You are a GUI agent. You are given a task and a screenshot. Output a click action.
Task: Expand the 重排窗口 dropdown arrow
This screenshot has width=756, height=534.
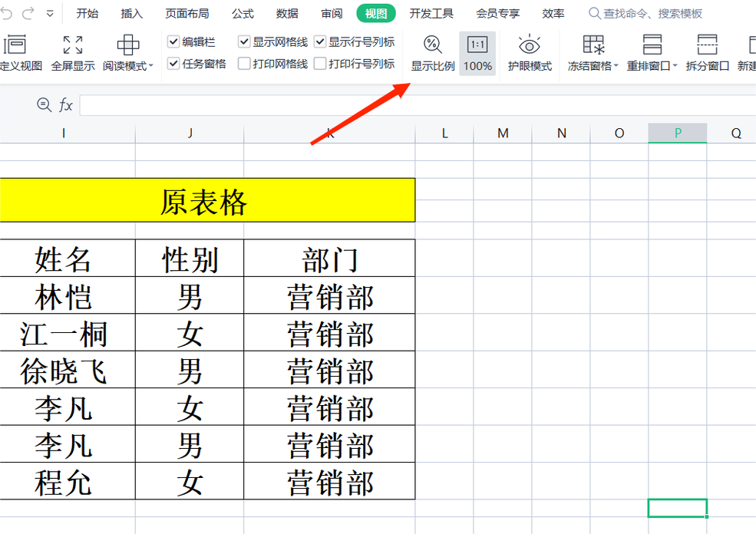(675, 65)
